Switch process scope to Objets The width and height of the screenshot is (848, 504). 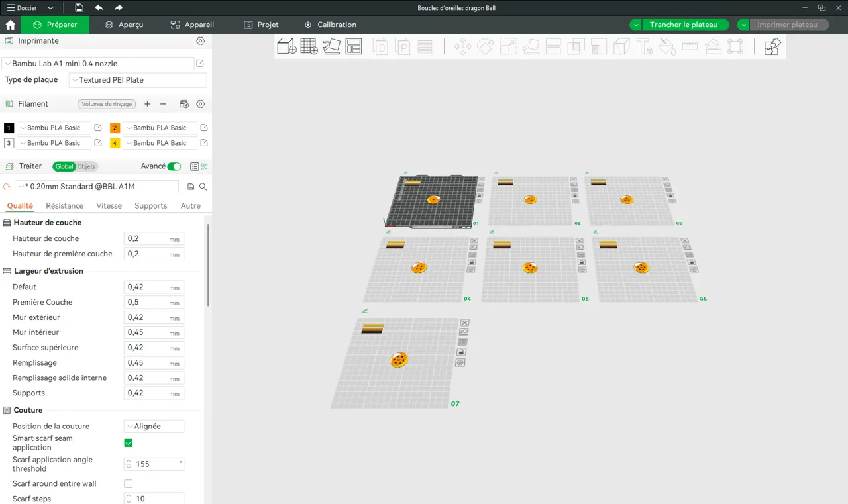87,166
